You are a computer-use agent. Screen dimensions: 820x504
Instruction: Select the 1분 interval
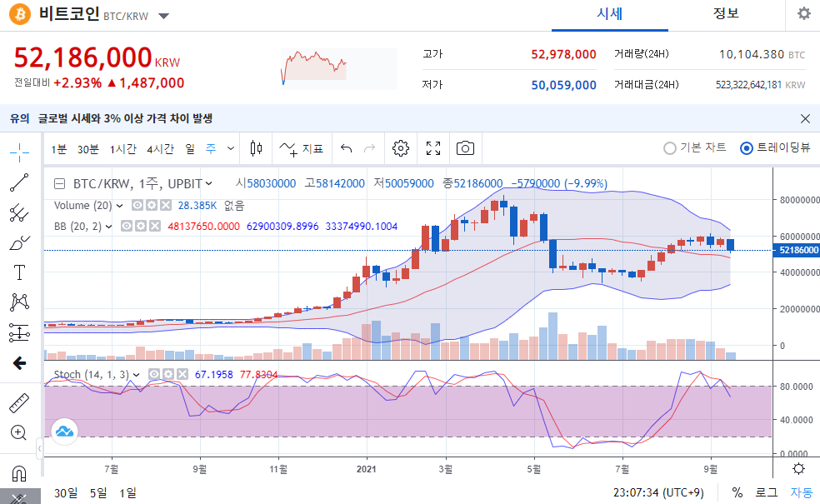click(59, 149)
